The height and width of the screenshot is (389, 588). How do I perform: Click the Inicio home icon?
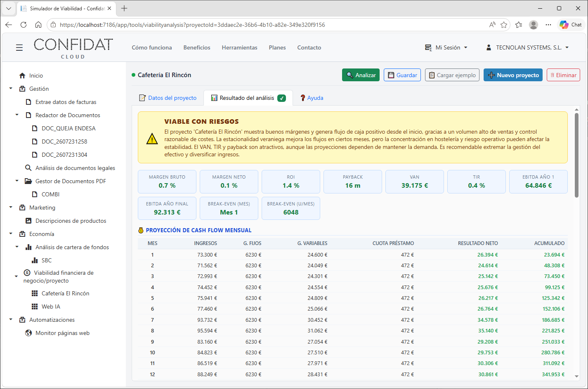pyautogui.click(x=22, y=75)
